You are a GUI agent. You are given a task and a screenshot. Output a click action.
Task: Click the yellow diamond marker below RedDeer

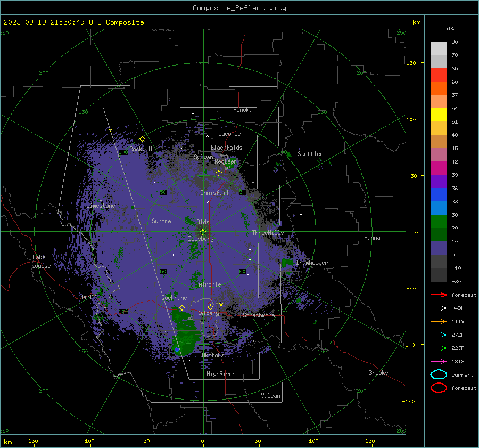[219, 173]
